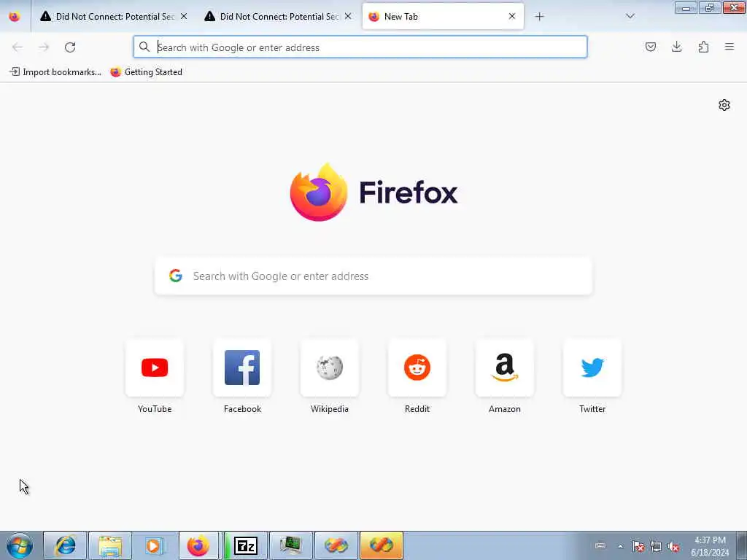Click the muted volume tray icon

coord(673,546)
